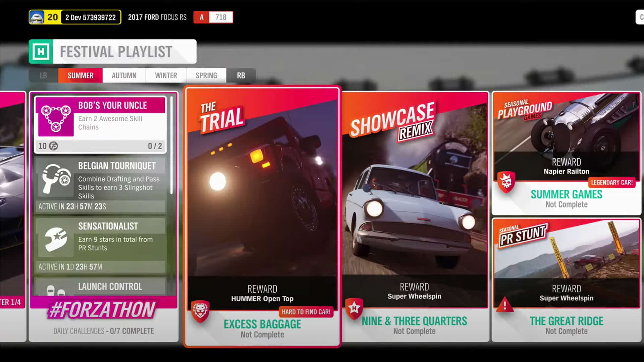Open the Seasonal PR Stunt Great Ridge card
This screenshot has height=362, width=644.
[x=567, y=280]
